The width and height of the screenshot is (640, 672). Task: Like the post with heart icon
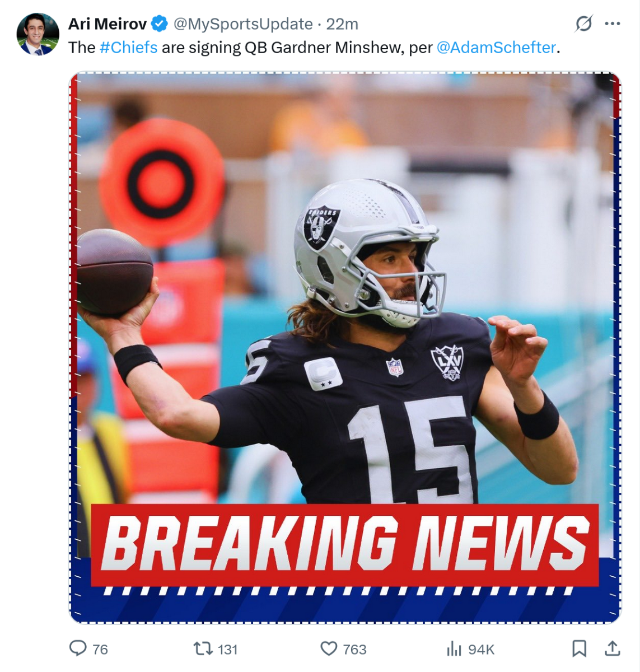coord(329,648)
